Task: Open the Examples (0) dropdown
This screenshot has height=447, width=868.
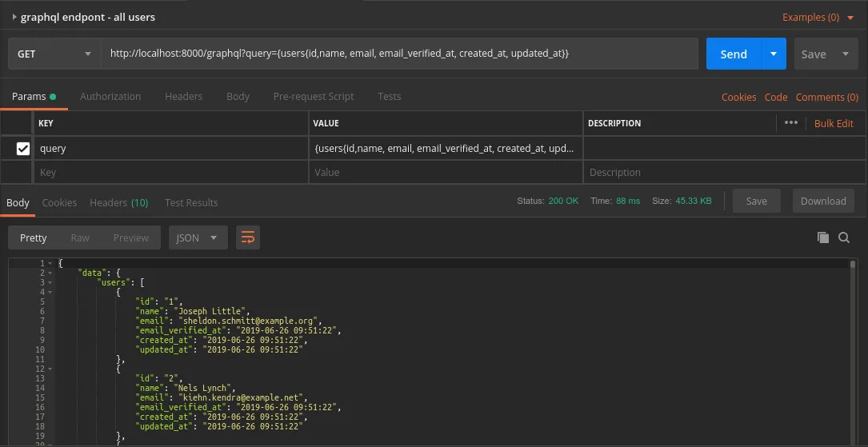Action: [816, 17]
